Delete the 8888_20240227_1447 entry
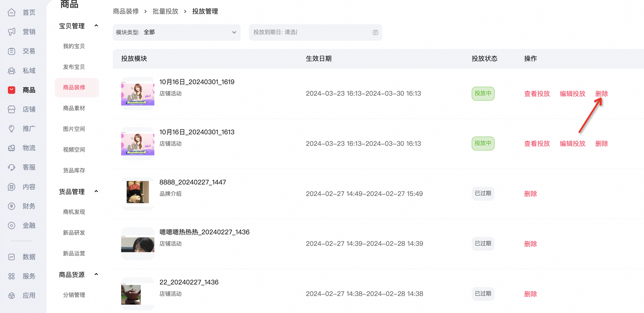644x313 pixels. 530,194
